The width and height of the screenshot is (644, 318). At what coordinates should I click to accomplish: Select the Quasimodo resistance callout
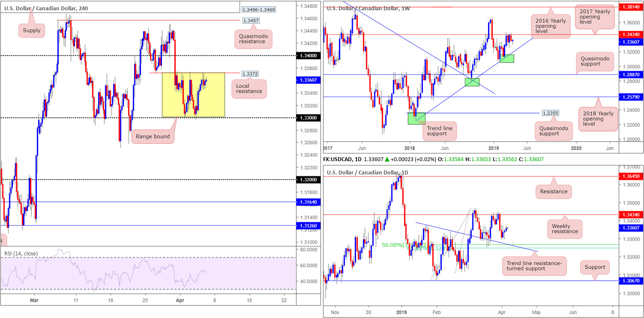click(253, 39)
